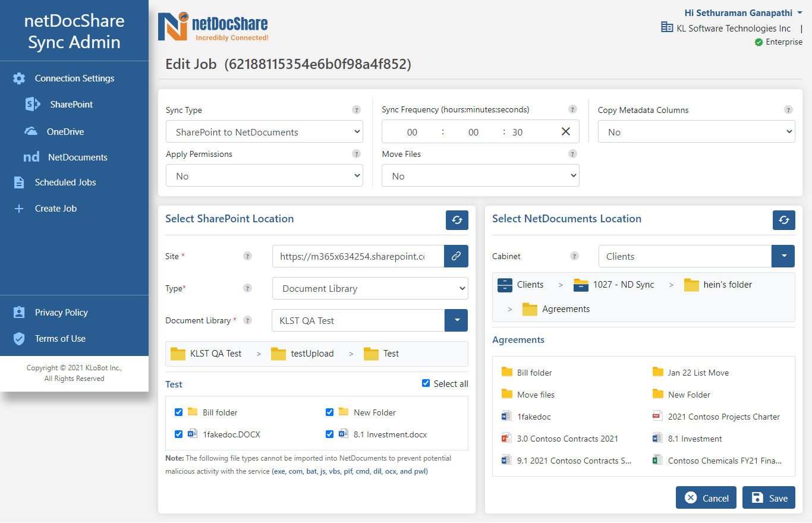Click help icon next to Document Library

tap(248, 320)
